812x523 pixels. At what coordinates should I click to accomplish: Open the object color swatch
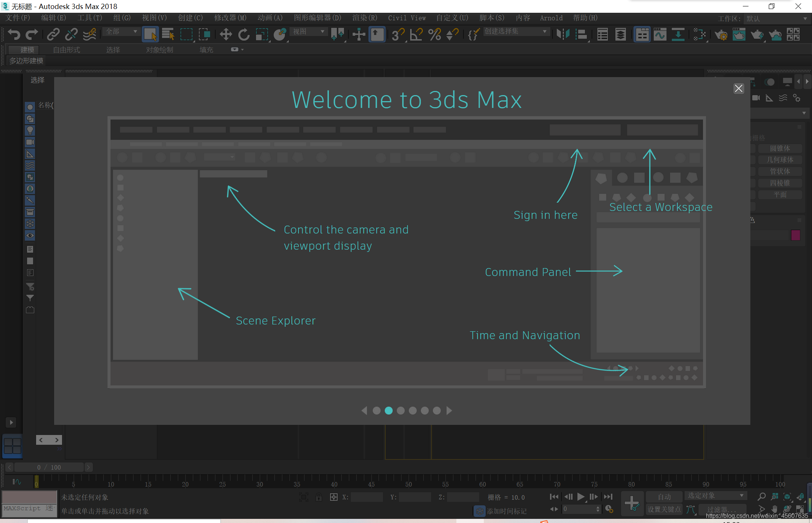[x=795, y=235]
